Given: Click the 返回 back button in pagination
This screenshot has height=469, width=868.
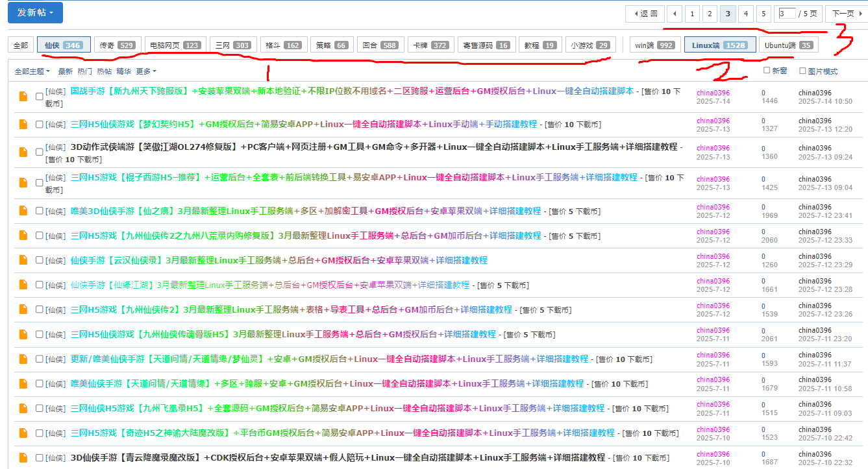Looking at the screenshot, I should [x=645, y=14].
